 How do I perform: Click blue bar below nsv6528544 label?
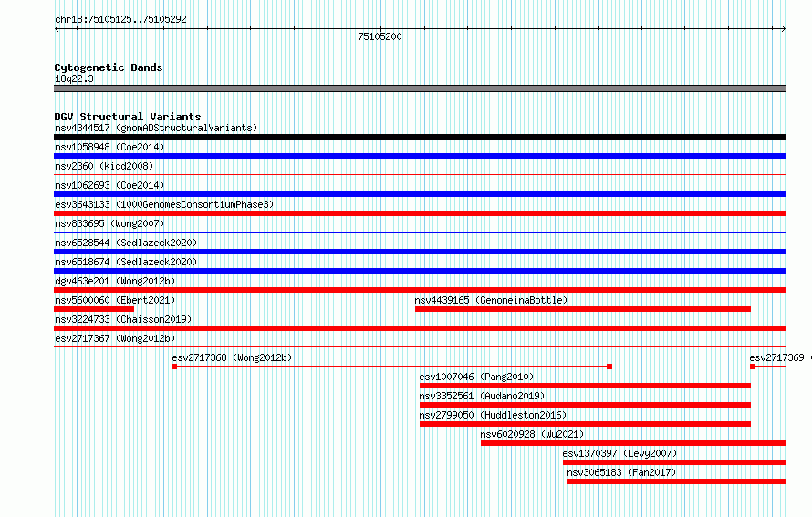coord(420,252)
